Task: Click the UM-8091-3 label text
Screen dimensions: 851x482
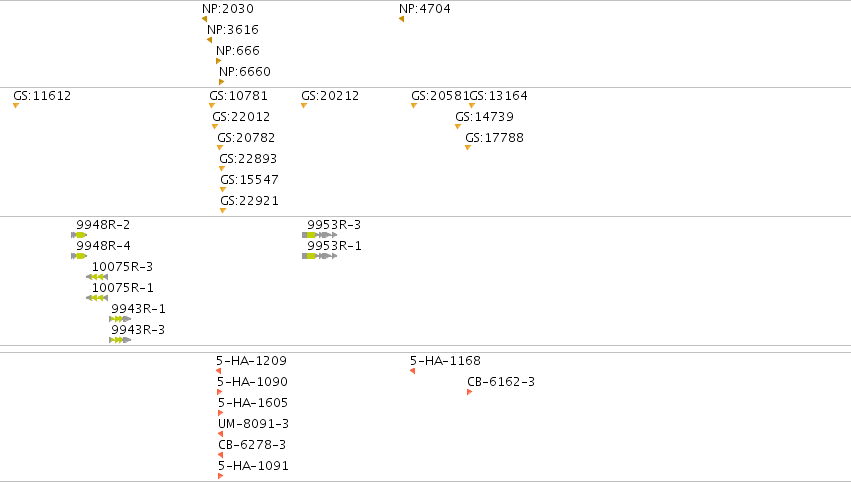Action: tap(253, 424)
